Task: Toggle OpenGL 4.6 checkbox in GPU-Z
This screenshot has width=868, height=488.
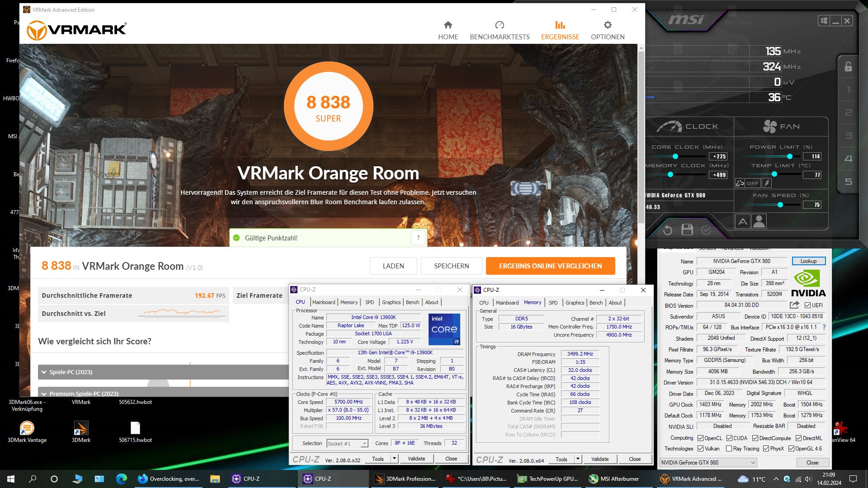Action: [x=791, y=449]
